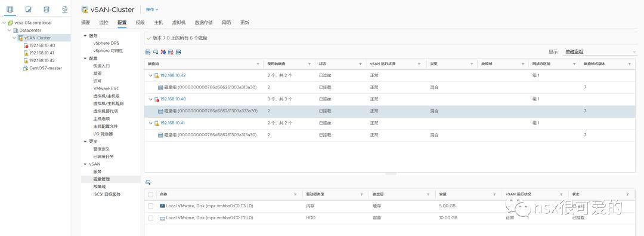Screen dimensions: 644x236
Task: Filter the 使用的磁盘 column
Action: click(x=309, y=65)
